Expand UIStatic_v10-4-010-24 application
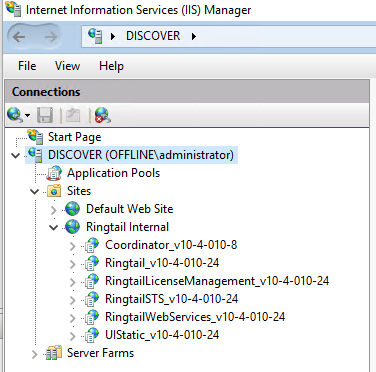Screen dimensions: 376x372 point(73,336)
